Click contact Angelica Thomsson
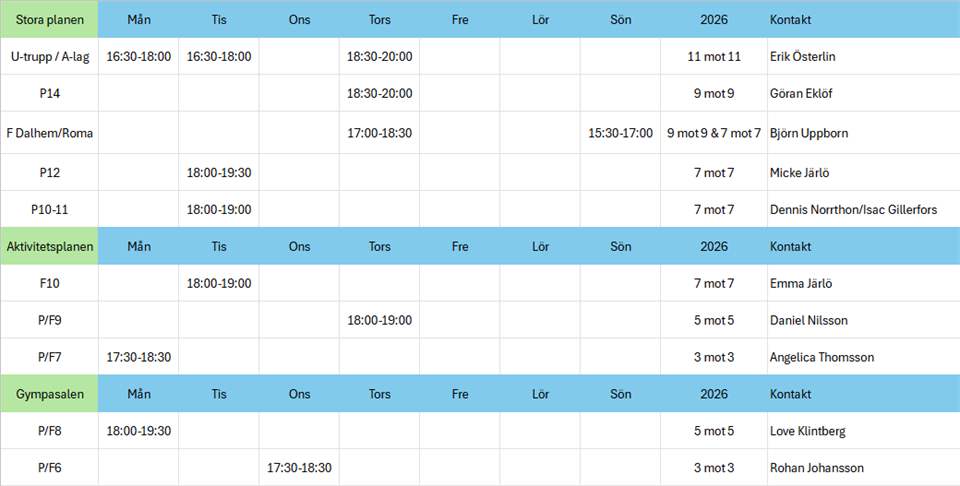This screenshot has width=960, height=486. click(x=822, y=357)
